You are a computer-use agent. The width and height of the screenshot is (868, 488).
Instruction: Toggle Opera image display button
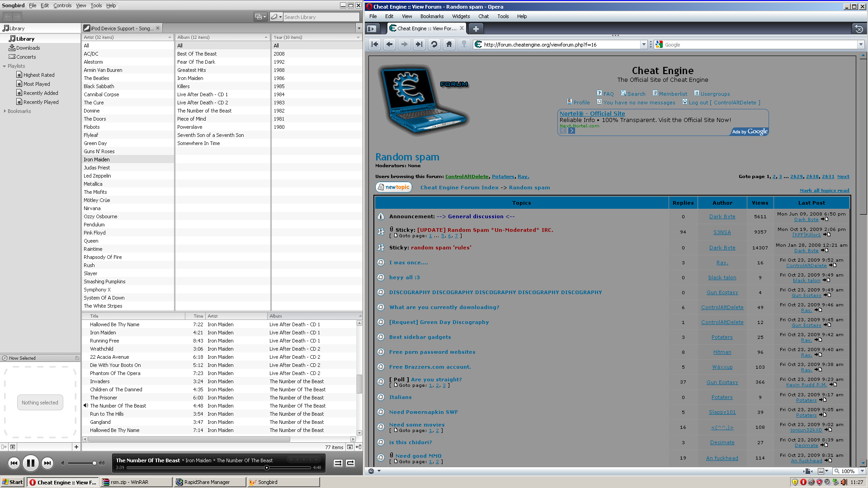tap(821, 471)
